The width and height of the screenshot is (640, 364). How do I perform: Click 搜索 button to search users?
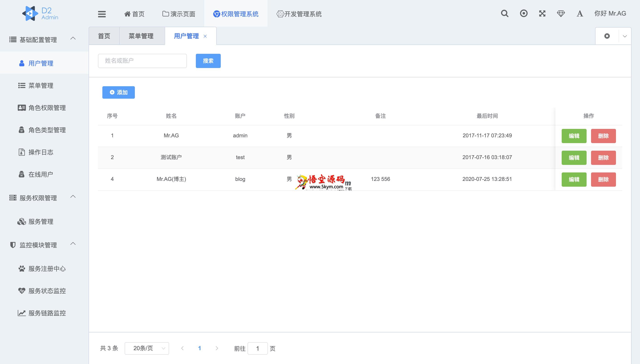(208, 61)
